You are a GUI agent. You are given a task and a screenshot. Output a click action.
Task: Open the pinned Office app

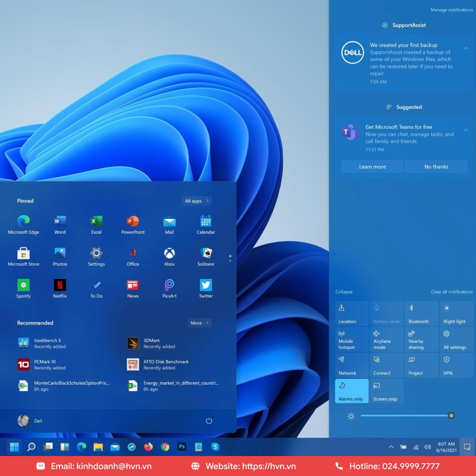coord(133,257)
